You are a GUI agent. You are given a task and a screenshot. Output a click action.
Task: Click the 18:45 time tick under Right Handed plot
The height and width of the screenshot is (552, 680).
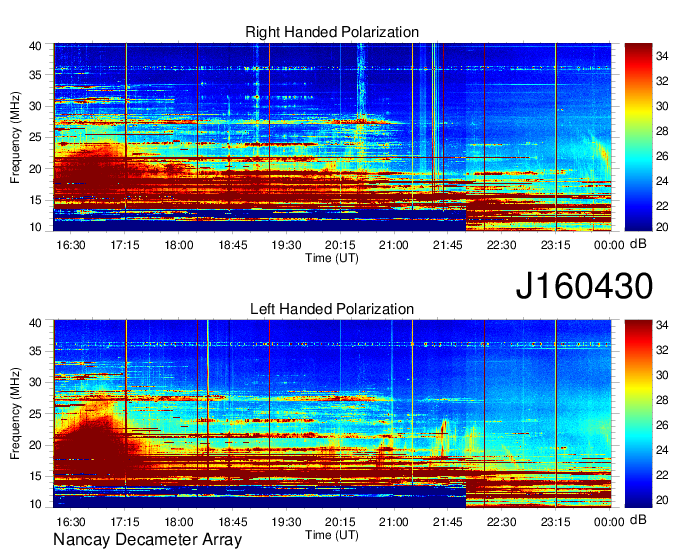232,245
